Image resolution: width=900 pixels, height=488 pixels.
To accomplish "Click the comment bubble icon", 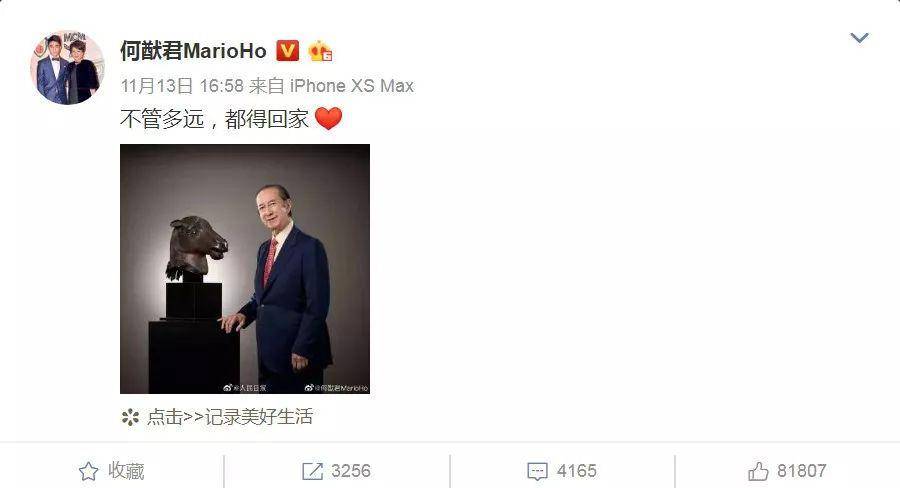I will click(x=537, y=471).
